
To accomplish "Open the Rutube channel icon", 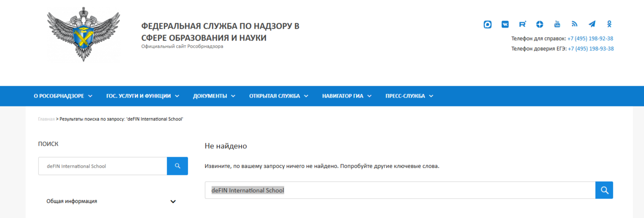I will click(x=523, y=24).
